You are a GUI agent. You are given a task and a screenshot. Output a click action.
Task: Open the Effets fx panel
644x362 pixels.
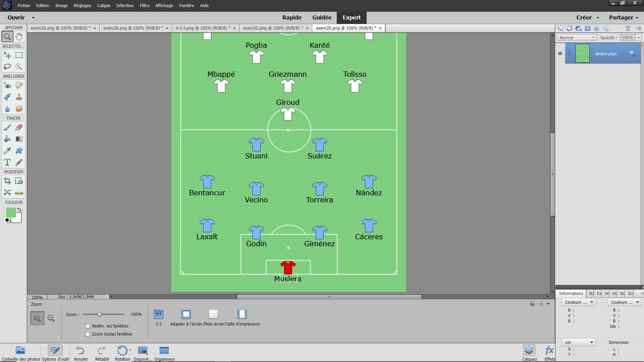click(549, 353)
